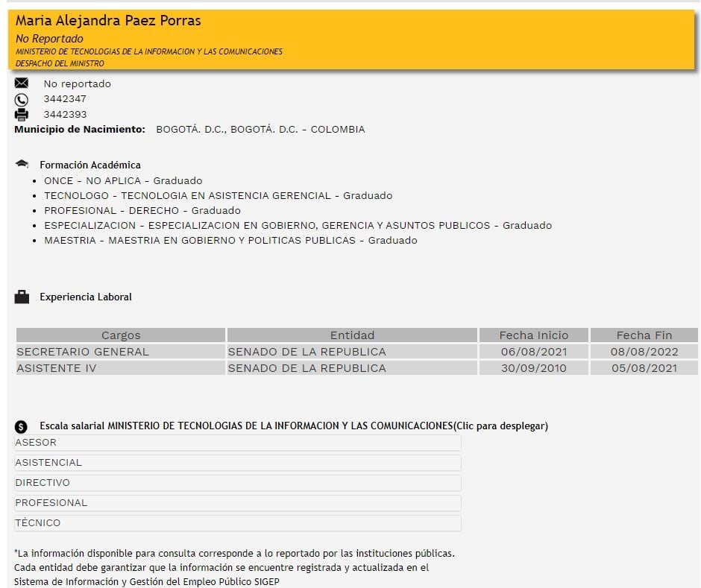Click the Fecha Inicio column header
The width and height of the screenshot is (701, 588).
533,335
